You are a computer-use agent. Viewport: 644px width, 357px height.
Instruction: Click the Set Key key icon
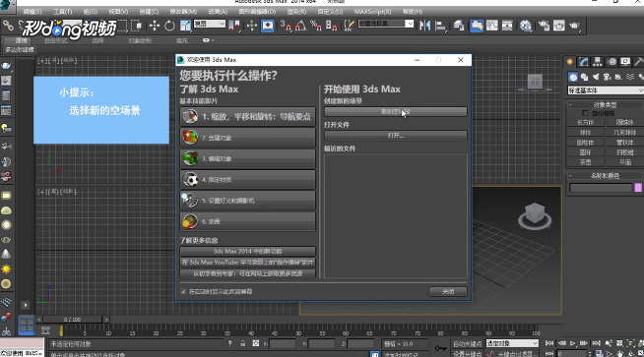[x=441, y=348]
